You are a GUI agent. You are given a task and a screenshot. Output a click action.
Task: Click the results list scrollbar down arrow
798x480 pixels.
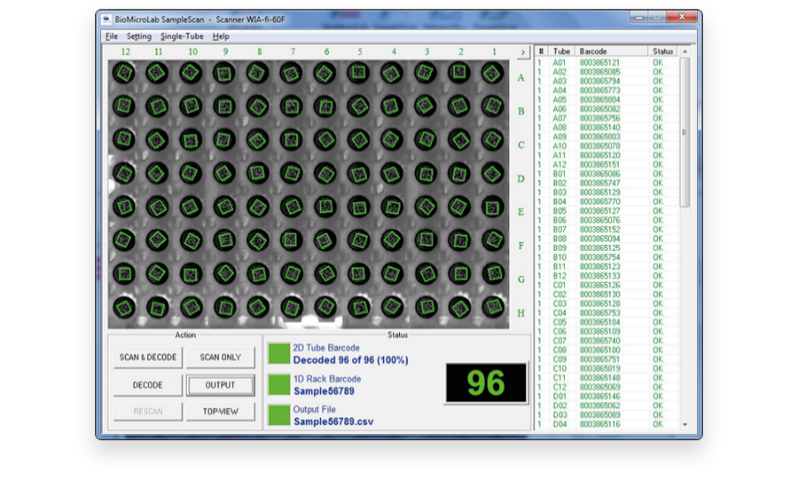click(x=685, y=424)
